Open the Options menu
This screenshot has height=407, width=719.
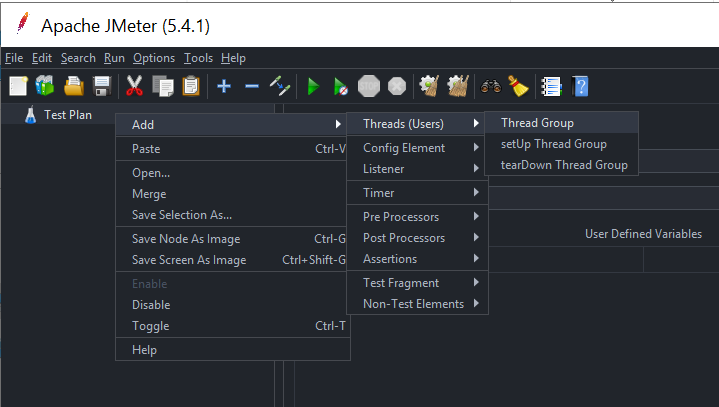(154, 58)
